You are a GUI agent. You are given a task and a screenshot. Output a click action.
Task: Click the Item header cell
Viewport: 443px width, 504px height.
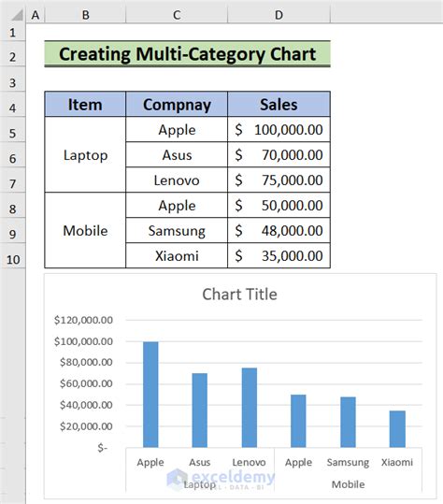pos(85,105)
